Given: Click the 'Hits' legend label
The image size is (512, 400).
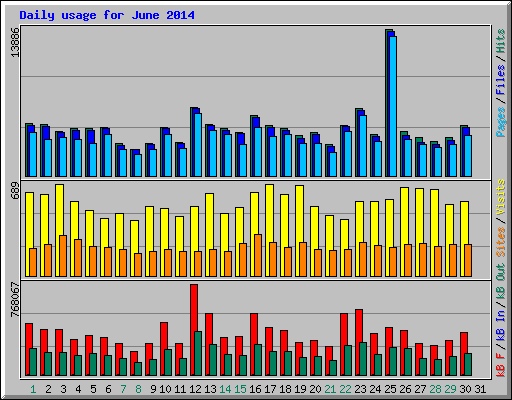Looking at the screenshot, I should coord(500,41).
